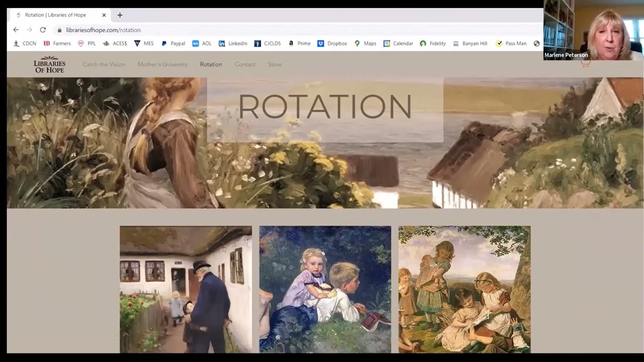Open a new browser tab
Viewport: 644px width, 362px height.
[x=120, y=15]
